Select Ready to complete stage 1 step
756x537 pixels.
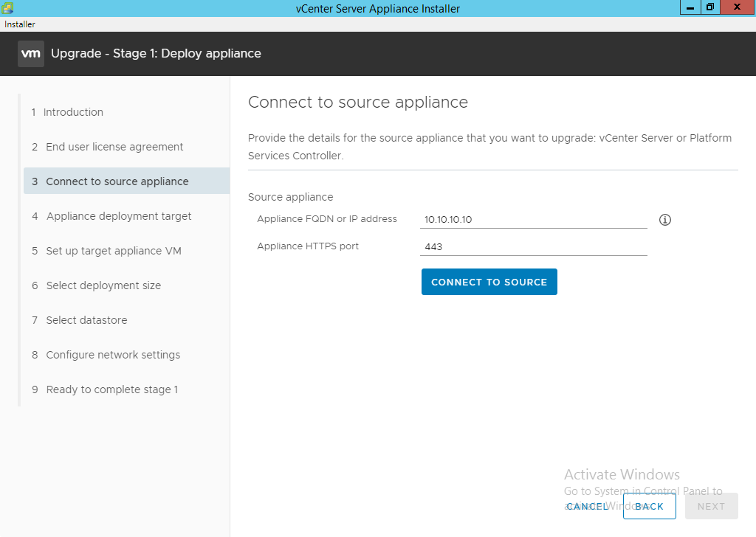pos(111,389)
